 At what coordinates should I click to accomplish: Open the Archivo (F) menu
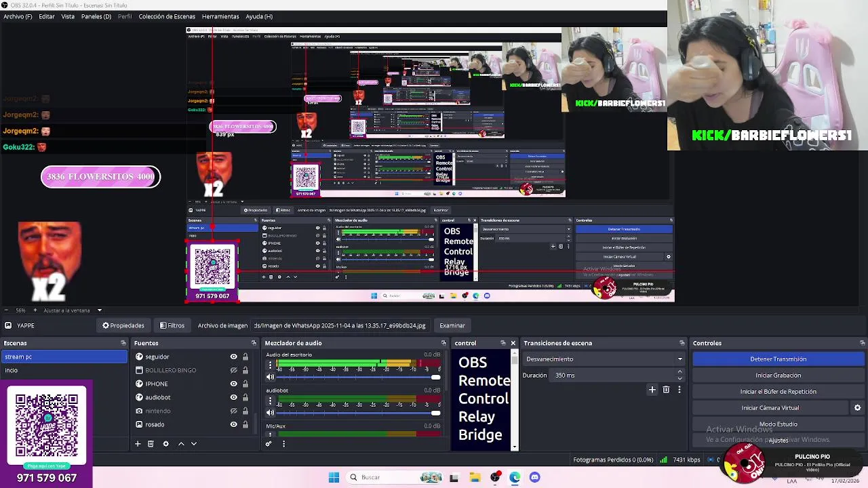point(18,16)
